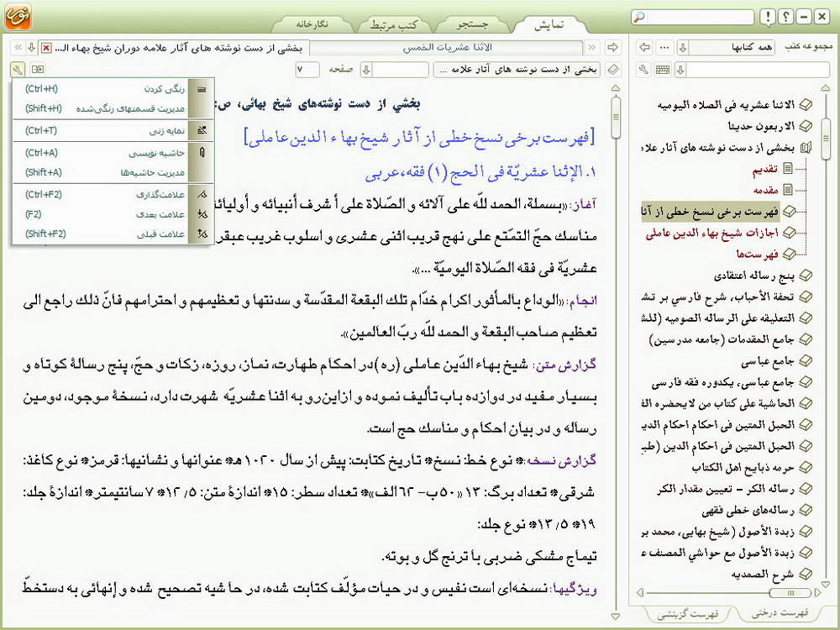Click the page icon next to مقدمه
This screenshot has height=630, width=840.
point(788,189)
